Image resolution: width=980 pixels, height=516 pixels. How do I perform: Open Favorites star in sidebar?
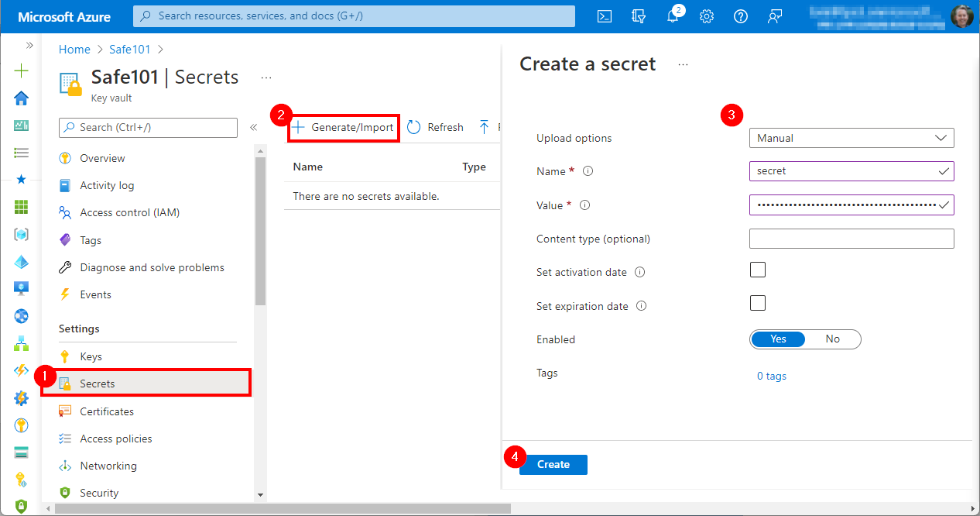click(21, 180)
